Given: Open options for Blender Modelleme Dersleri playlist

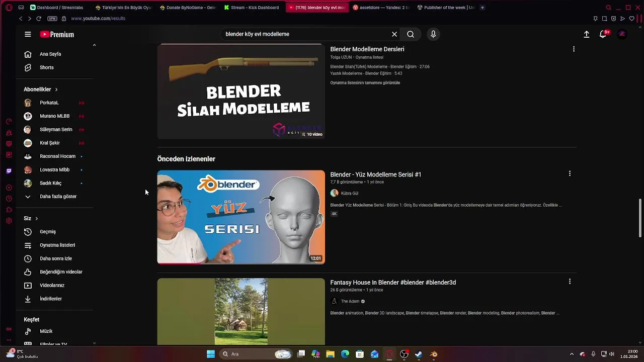Looking at the screenshot, I should pos(574,49).
